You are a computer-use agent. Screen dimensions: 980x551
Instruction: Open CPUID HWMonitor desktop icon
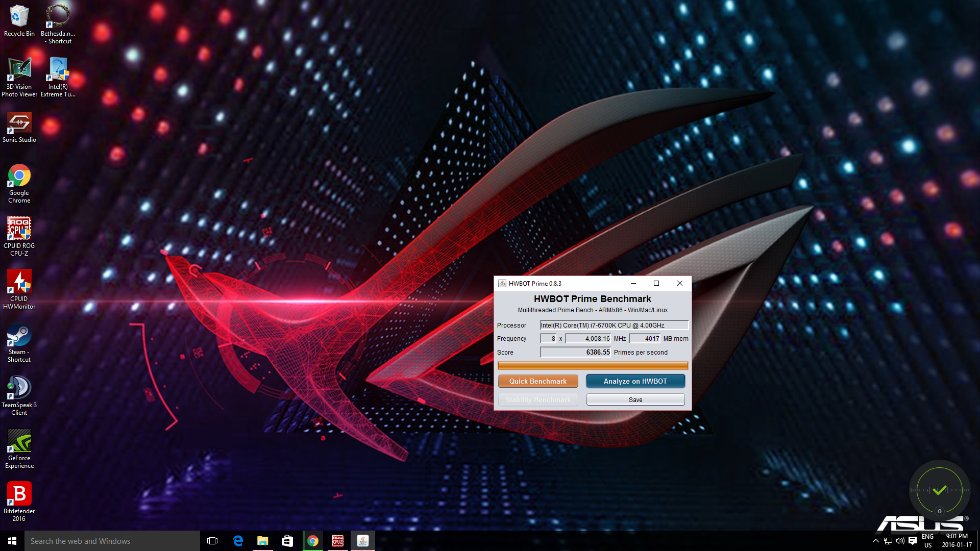19,289
